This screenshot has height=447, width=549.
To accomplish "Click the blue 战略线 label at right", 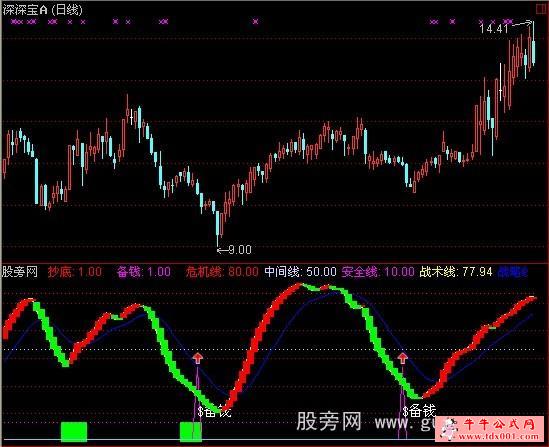I will click(x=513, y=272).
